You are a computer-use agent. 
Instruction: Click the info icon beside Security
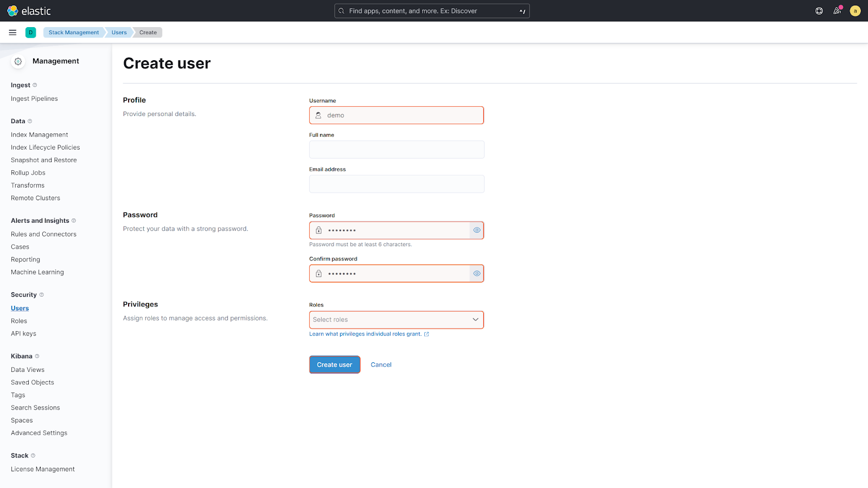[42, 295]
